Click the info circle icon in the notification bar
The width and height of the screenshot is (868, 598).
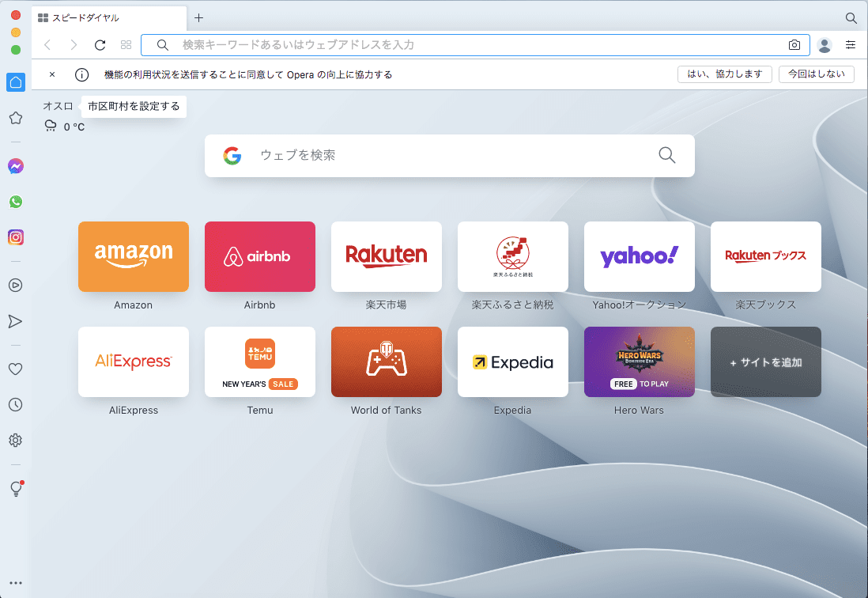coord(82,74)
